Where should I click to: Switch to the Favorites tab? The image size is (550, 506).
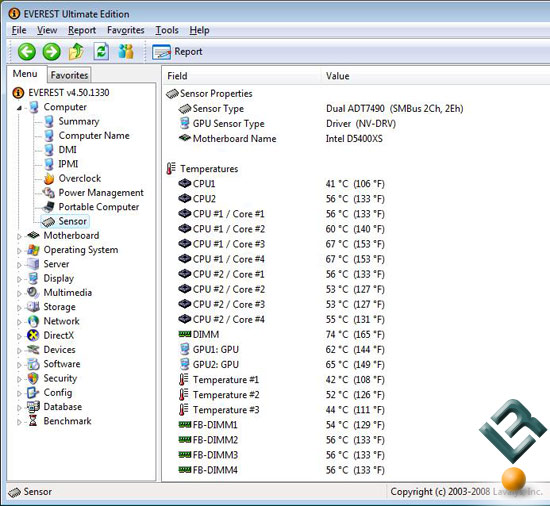point(69,75)
